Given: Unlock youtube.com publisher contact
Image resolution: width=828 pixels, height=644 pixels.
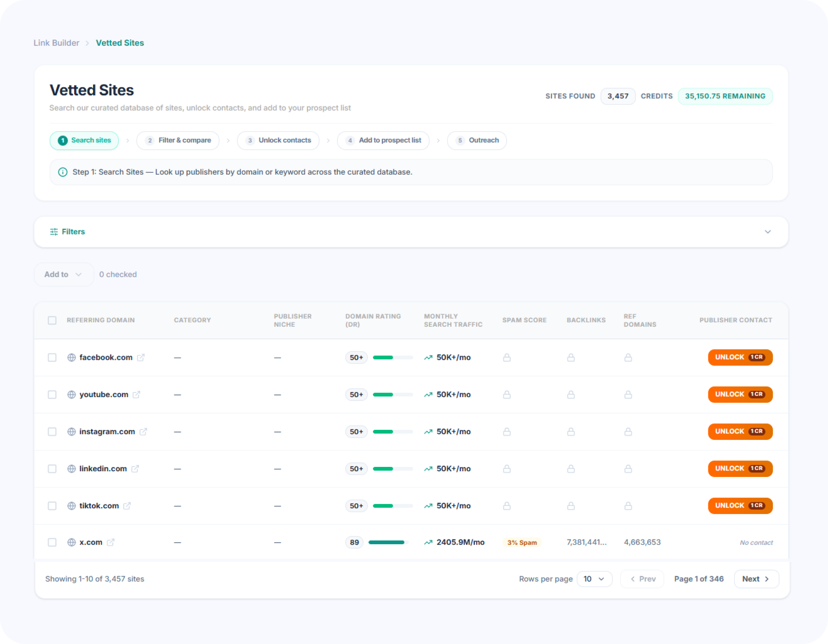Looking at the screenshot, I should coord(740,394).
